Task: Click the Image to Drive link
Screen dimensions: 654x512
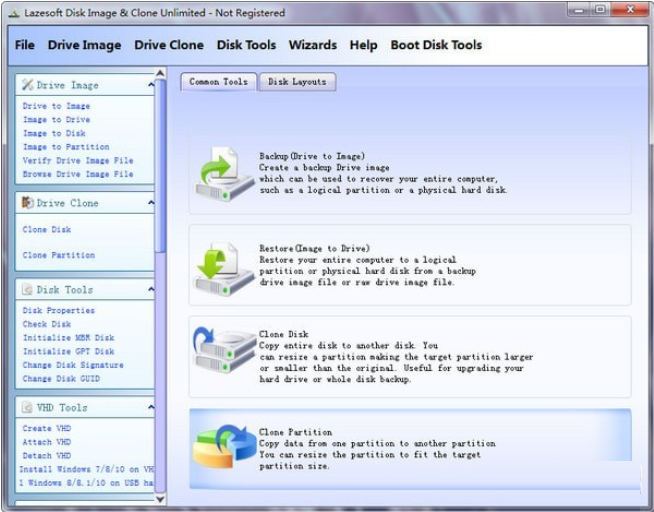Action: click(x=56, y=120)
